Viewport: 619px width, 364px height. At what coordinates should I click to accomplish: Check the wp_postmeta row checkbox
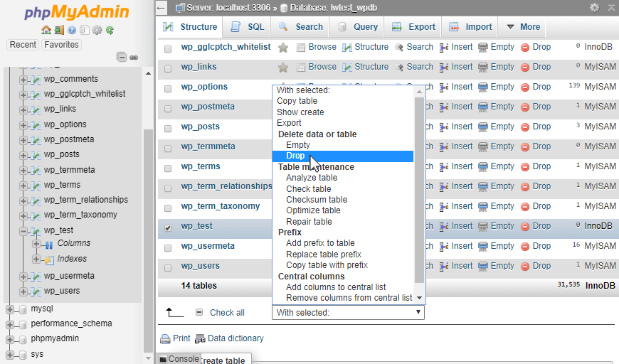coord(168,109)
